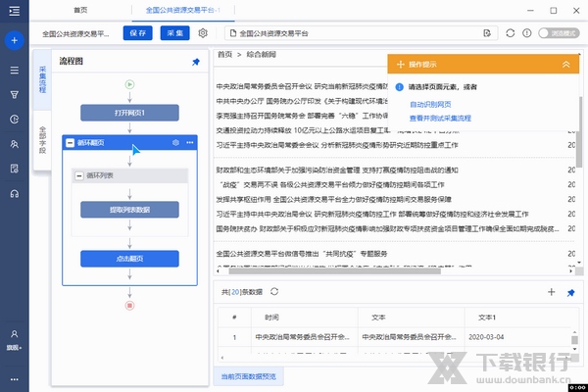Click the red end node of flowchart
The height and width of the screenshot is (392, 588).
pos(129,306)
